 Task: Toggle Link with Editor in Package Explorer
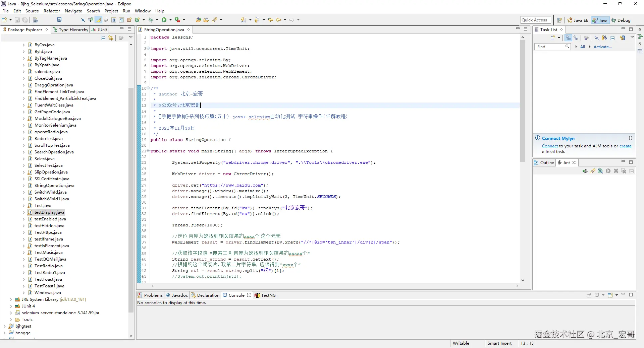tap(111, 38)
